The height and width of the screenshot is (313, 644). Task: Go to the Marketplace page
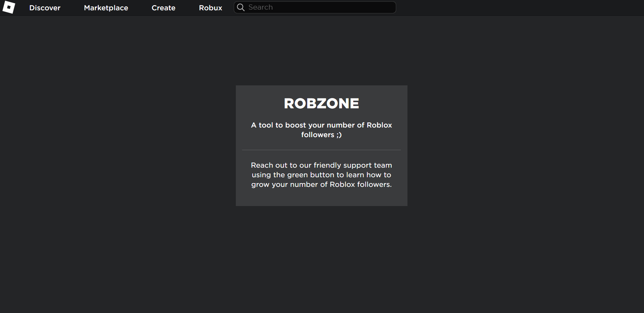tap(106, 8)
